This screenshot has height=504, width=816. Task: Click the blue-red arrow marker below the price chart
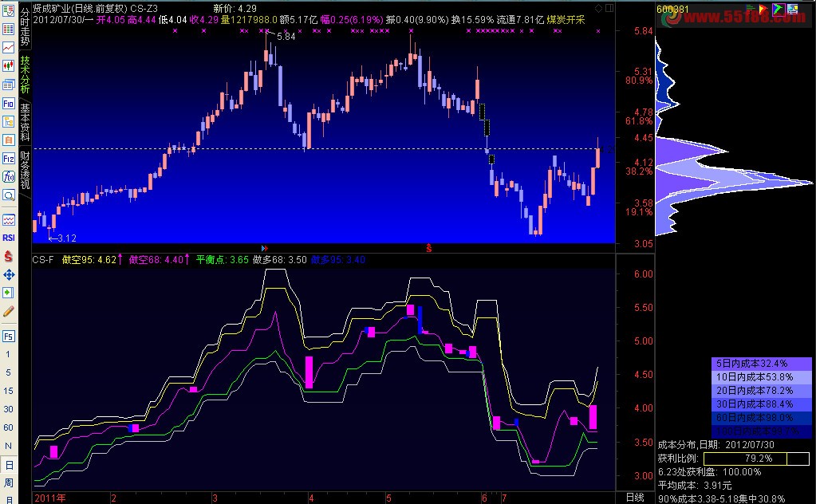[x=264, y=248]
